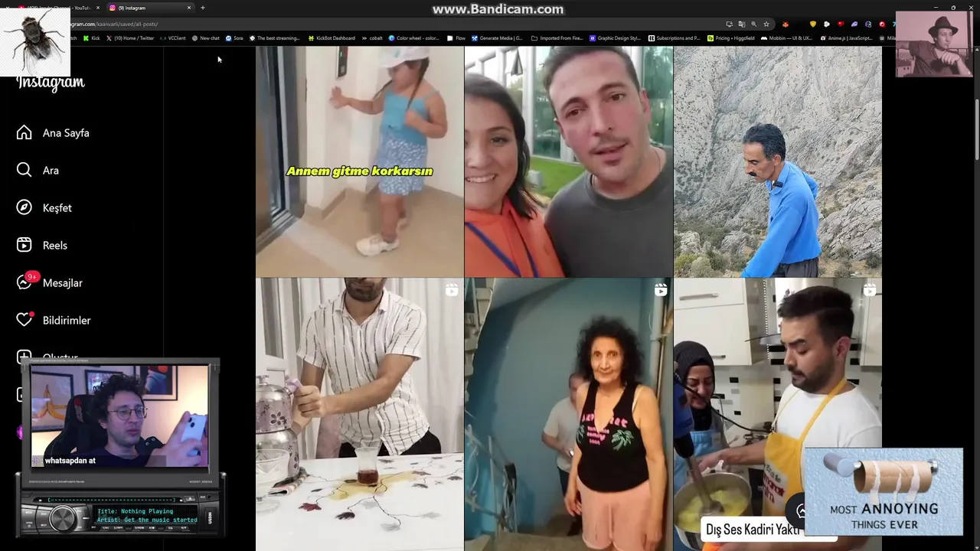This screenshot has height=551, width=980.
Task: Open the Sora bookmark
Action: click(x=234, y=37)
